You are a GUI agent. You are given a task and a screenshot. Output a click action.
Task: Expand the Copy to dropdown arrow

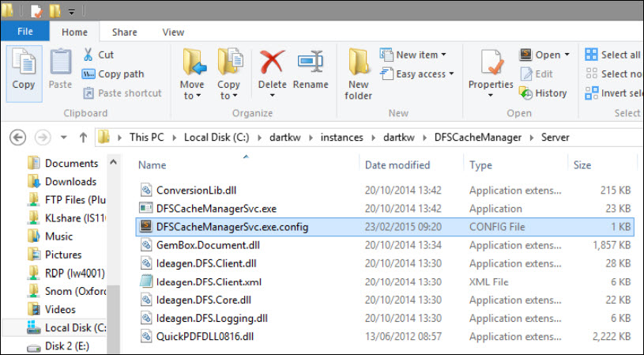(x=235, y=96)
